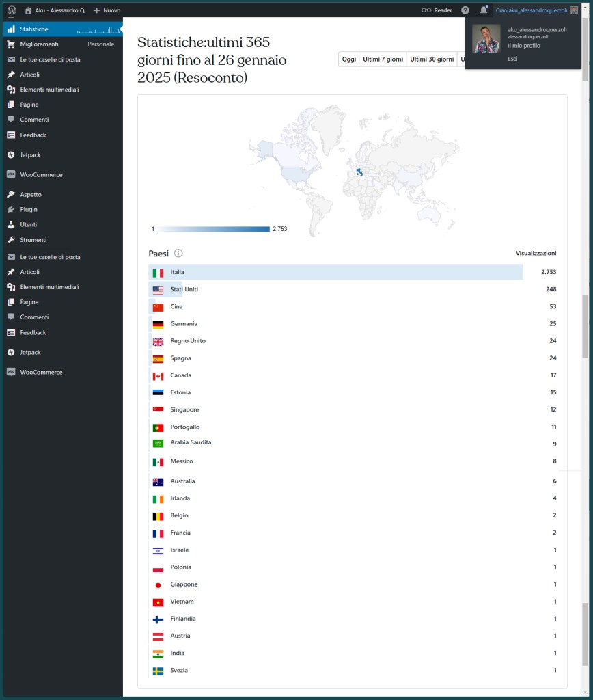Viewport: 593px width, 700px height.
Task: Open the Aku - Alessandro Q. site menu
Action: click(55, 10)
